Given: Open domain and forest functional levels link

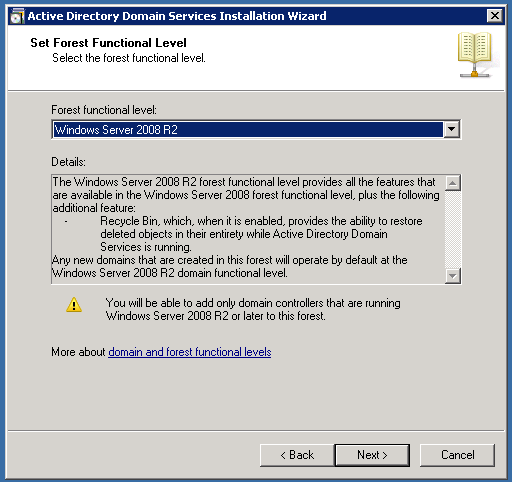Looking at the screenshot, I should [x=190, y=352].
